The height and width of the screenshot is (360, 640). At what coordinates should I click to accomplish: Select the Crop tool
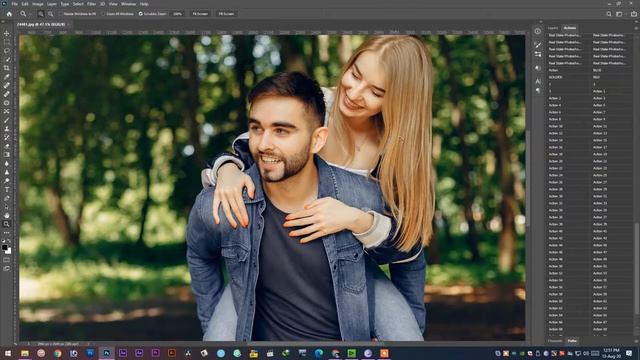coord(7,68)
